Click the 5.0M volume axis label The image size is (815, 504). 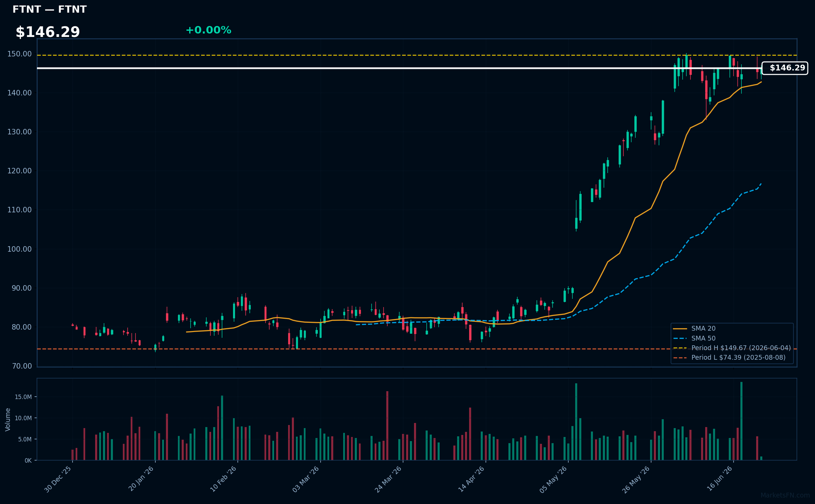[25, 439]
